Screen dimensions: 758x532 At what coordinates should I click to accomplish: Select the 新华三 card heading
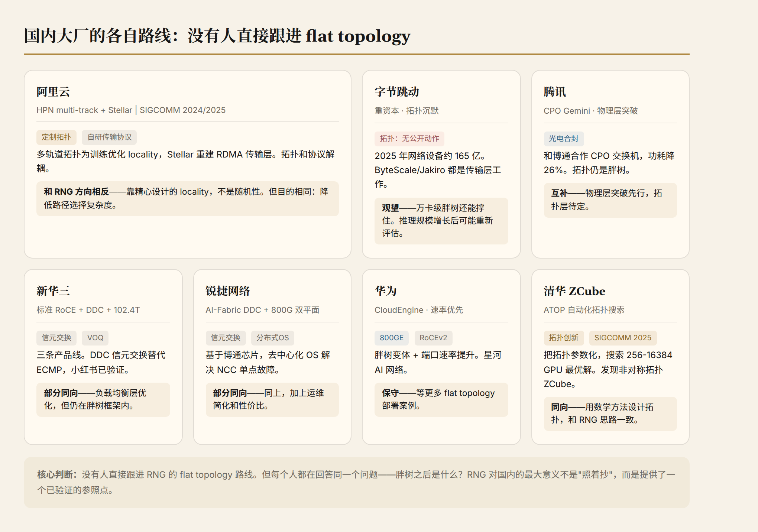tap(53, 291)
